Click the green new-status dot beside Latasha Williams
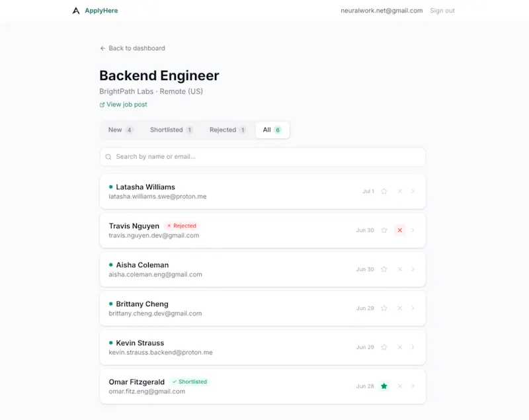Screen dimensions: 529x420 point(110,187)
